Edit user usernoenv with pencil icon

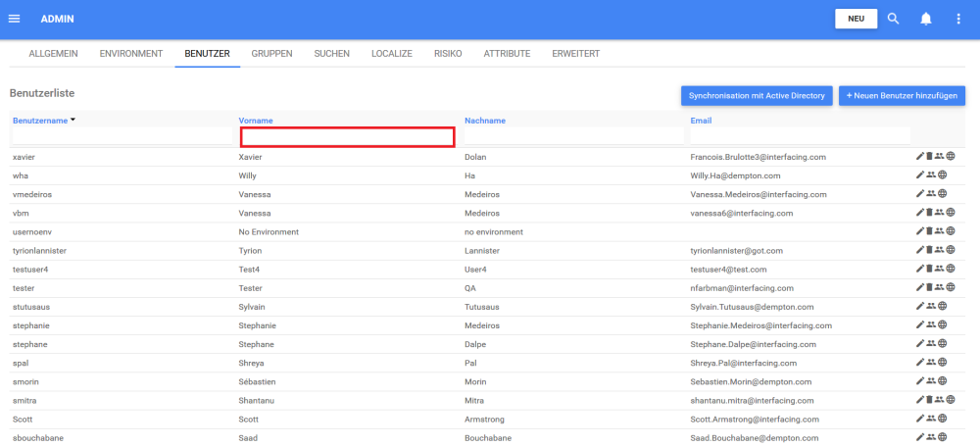pyautogui.click(x=919, y=231)
